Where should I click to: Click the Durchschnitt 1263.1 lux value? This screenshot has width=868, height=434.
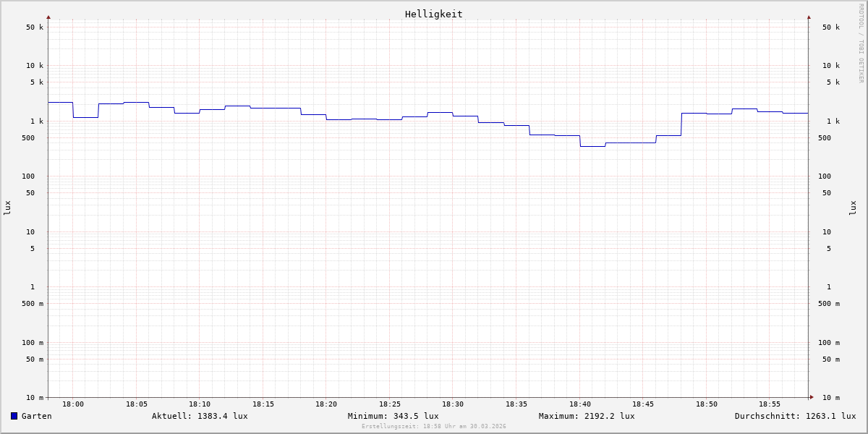coord(795,416)
